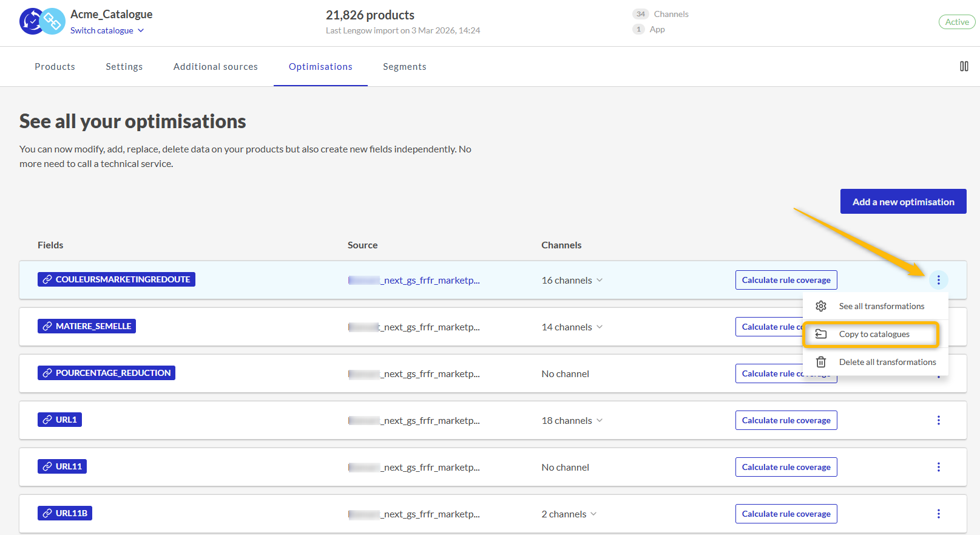Open the source link in the URL11 row
The image size is (980, 535).
pyautogui.click(x=414, y=467)
